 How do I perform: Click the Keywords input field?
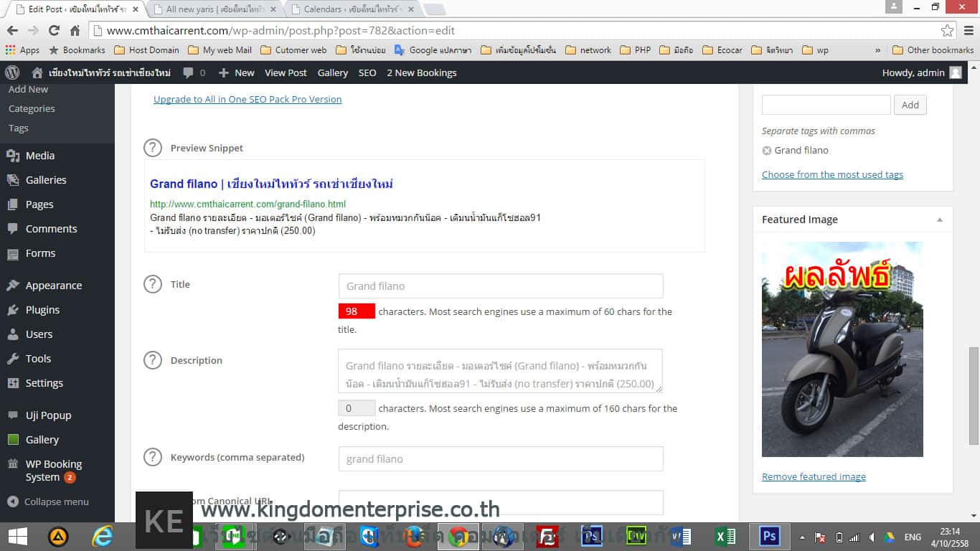(x=500, y=458)
